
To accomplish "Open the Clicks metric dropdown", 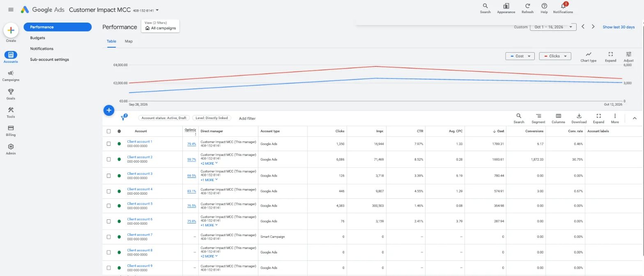I will pos(555,56).
